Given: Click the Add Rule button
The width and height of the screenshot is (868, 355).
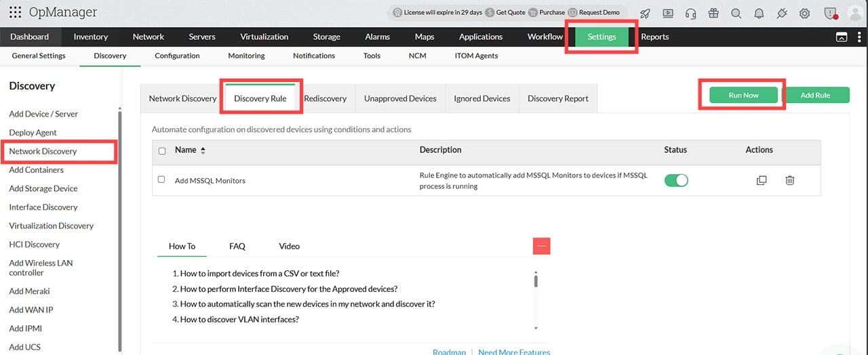Looking at the screenshot, I should [x=815, y=95].
